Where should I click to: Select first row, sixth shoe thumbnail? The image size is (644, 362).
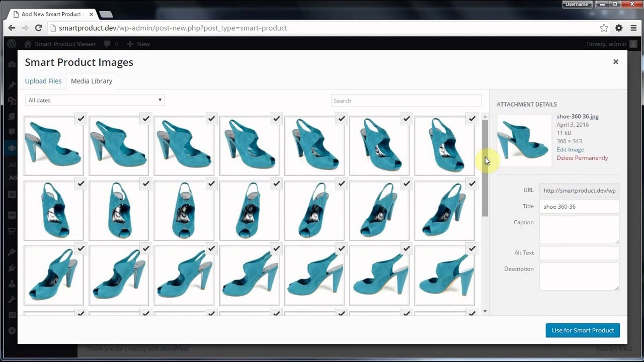tap(379, 146)
